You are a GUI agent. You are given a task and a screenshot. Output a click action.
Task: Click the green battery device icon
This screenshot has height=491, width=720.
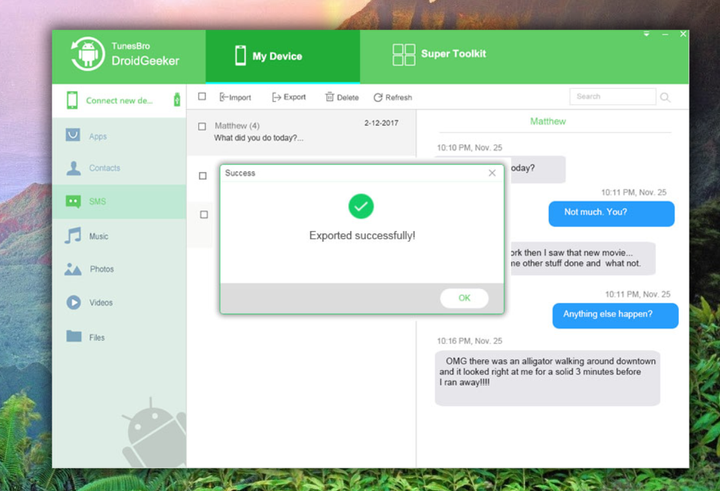pos(177,100)
